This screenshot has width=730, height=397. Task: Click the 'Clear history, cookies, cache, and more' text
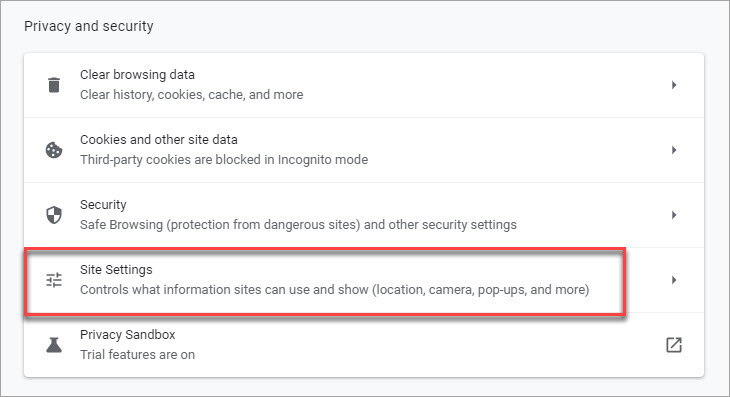point(192,94)
